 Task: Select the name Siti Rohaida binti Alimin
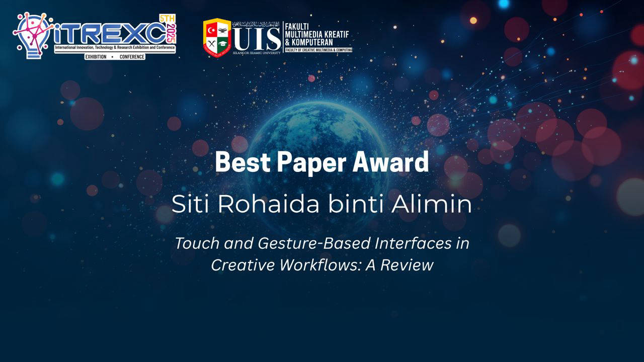(321, 204)
